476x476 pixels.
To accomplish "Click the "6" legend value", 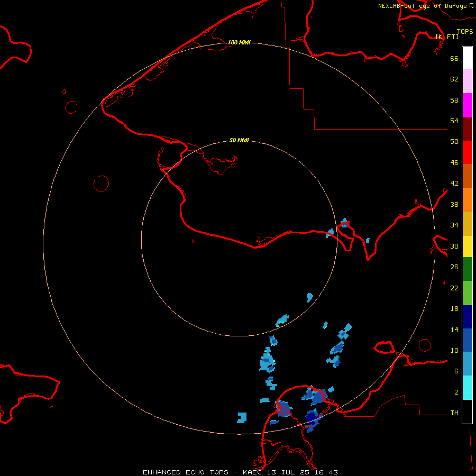I will pyautogui.click(x=456, y=371).
